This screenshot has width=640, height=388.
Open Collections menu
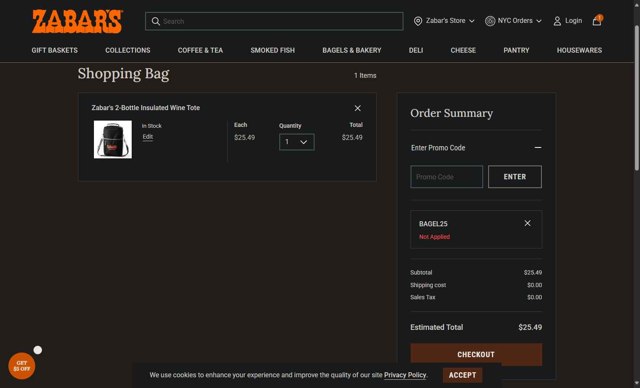point(128,50)
